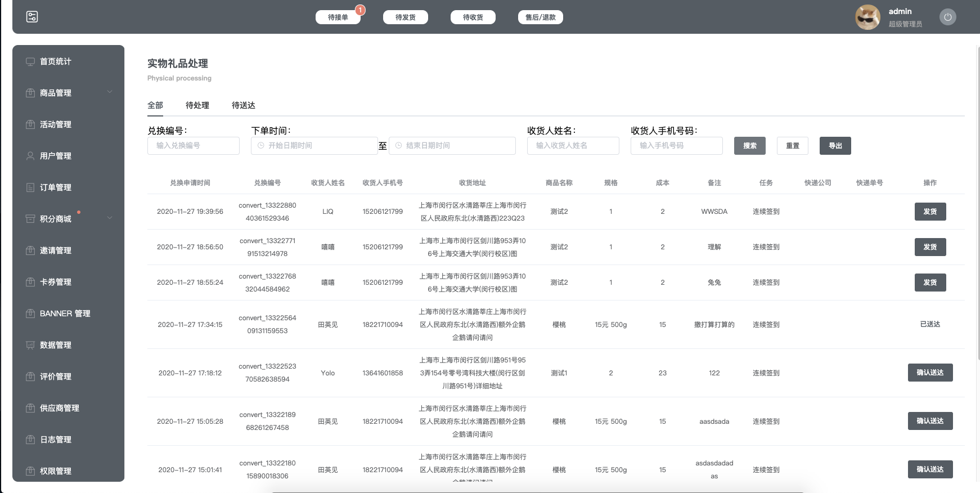Click 确认送达 for the 15:05:28 order
This screenshot has height=493, width=980.
tap(930, 421)
